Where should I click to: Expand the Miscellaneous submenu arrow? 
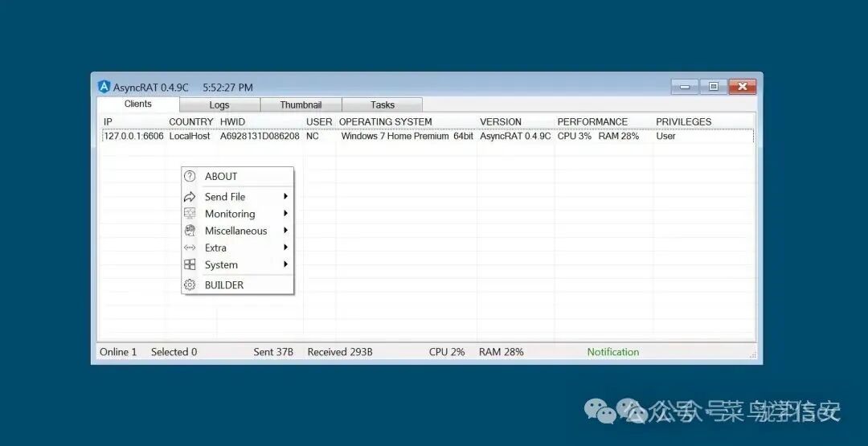285,230
